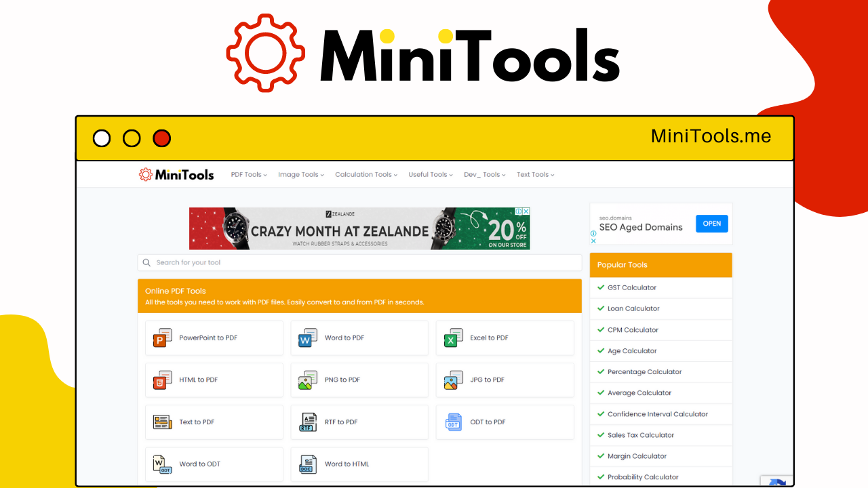Select the ODT to PDF icon

click(454, 422)
